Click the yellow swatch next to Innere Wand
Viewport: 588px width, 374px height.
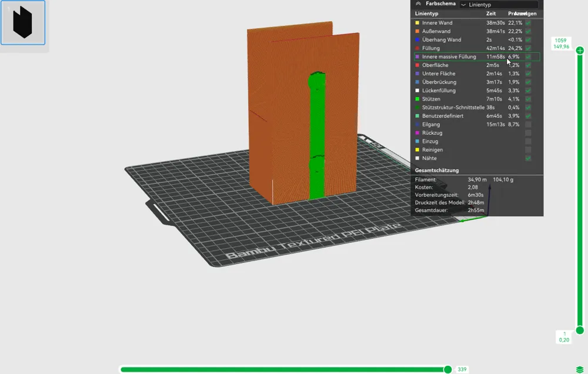[416, 23]
